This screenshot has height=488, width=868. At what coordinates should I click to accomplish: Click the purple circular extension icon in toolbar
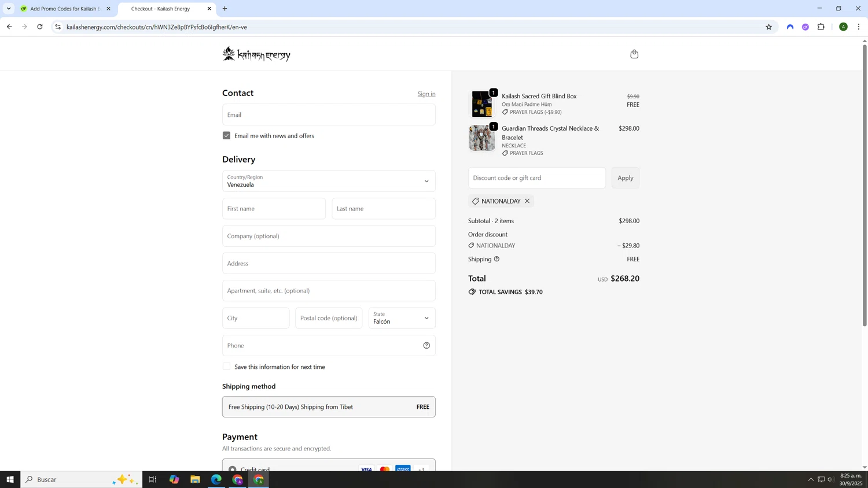click(x=806, y=27)
